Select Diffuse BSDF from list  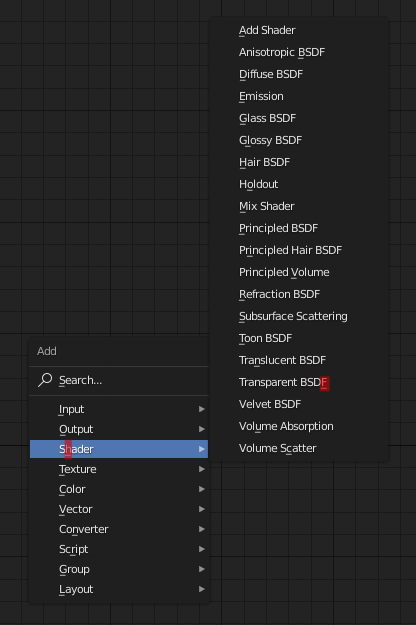(x=299, y=74)
